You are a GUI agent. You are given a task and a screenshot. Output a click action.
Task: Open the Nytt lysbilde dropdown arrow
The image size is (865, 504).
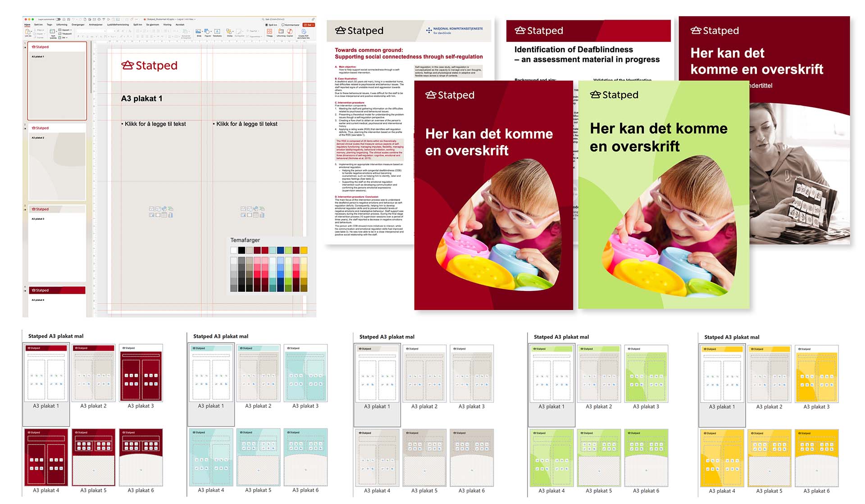(x=56, y=32)
